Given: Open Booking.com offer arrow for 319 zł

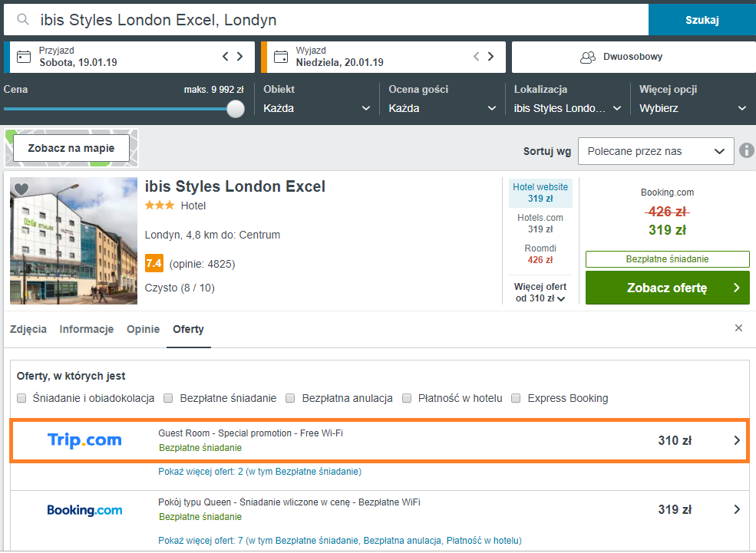Looking at the screenshot, I should (737, 509).
